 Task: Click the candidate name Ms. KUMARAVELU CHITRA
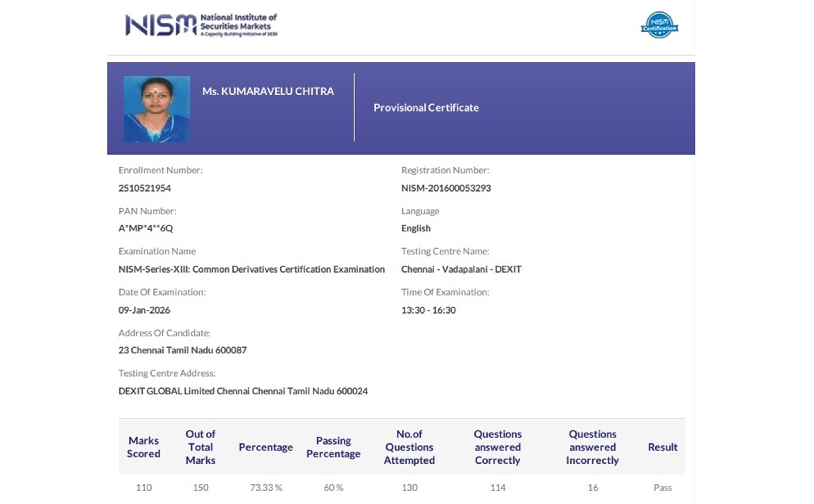click(268, 91)
